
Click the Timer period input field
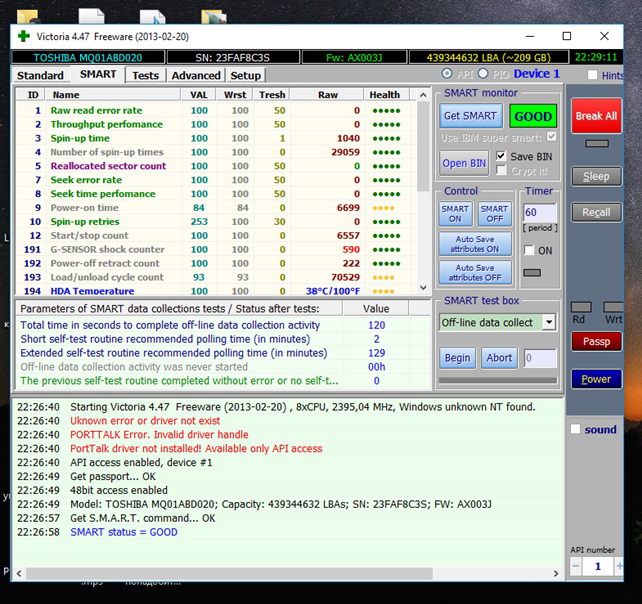540,212
